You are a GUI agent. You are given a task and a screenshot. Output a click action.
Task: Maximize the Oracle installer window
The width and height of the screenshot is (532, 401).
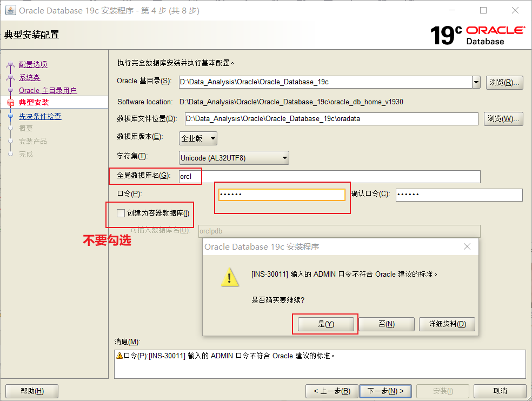point(483,10)
